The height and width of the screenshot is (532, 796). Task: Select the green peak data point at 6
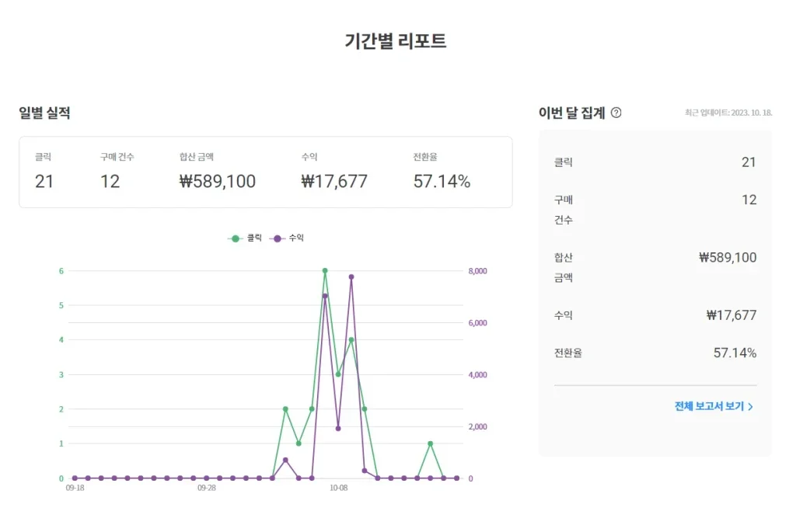(x=325, y=271)
